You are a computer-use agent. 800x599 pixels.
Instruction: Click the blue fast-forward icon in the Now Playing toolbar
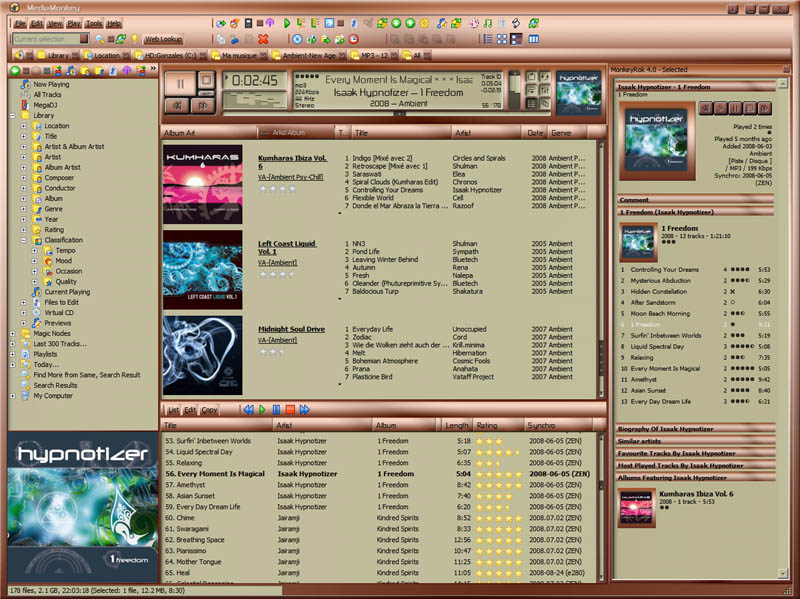point(305,410)
